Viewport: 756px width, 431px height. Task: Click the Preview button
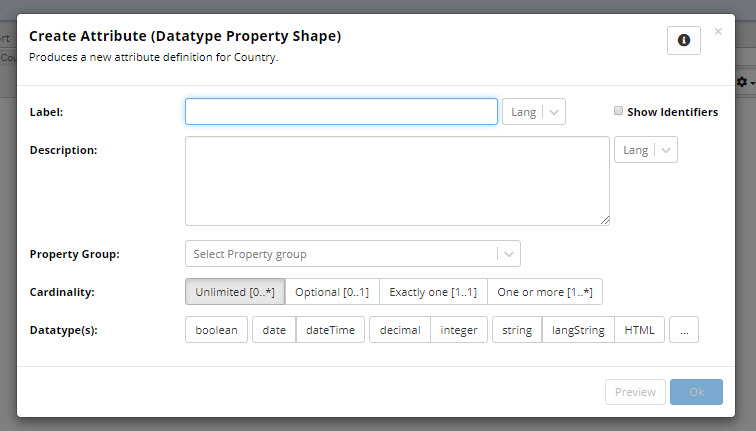click(635, 392)
